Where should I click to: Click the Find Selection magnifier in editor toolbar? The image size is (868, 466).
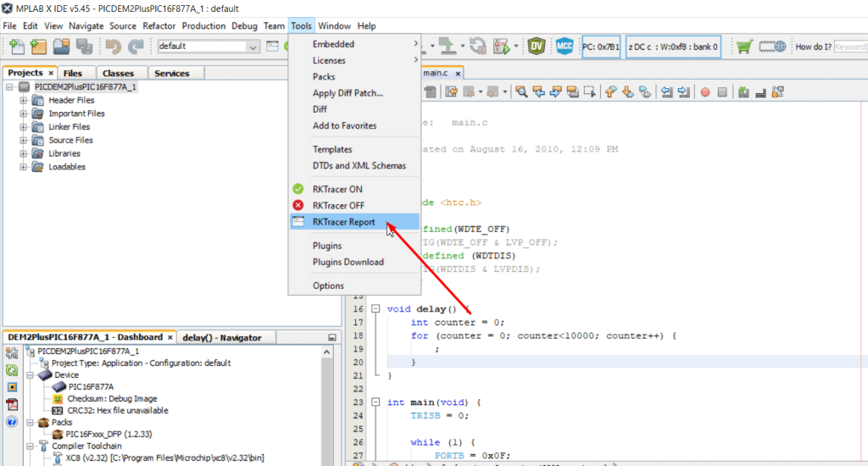pos(521,92)
